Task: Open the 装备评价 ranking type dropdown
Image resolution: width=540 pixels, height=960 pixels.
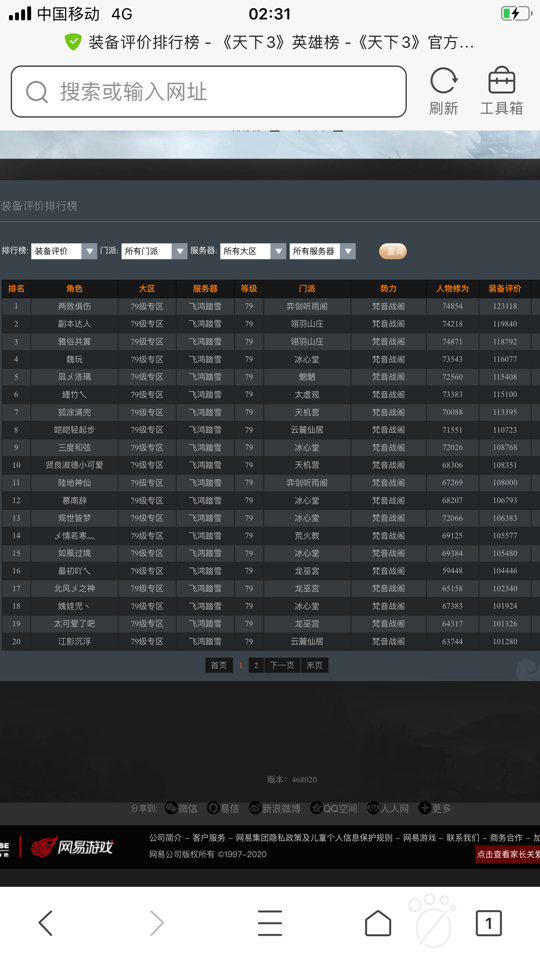Action: tap(64, 251)
